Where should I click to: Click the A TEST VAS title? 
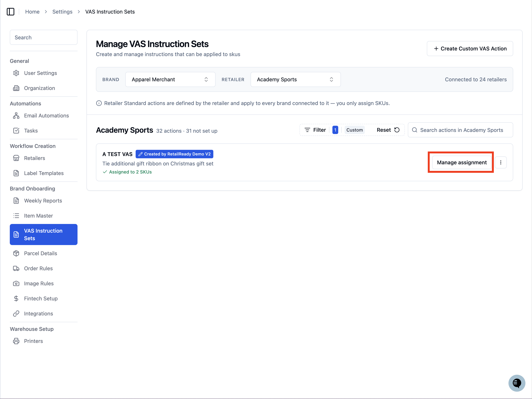coord(117,154)
